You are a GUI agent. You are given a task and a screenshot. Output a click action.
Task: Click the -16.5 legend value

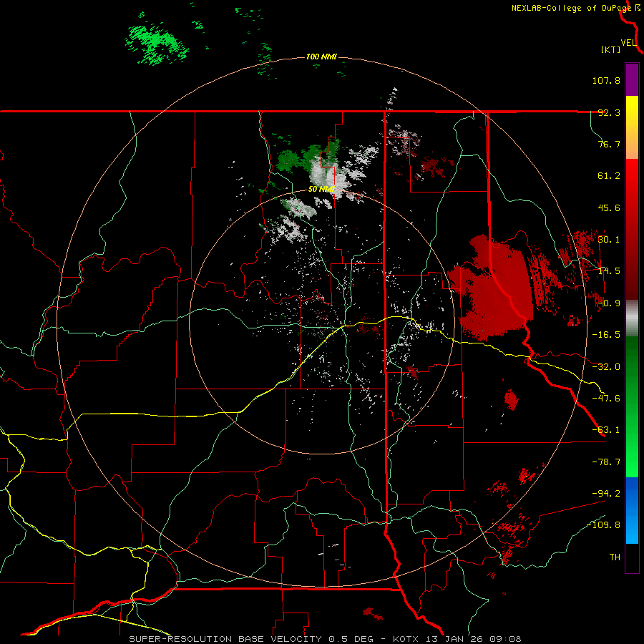pyautogui.click(x=606, y=335)
